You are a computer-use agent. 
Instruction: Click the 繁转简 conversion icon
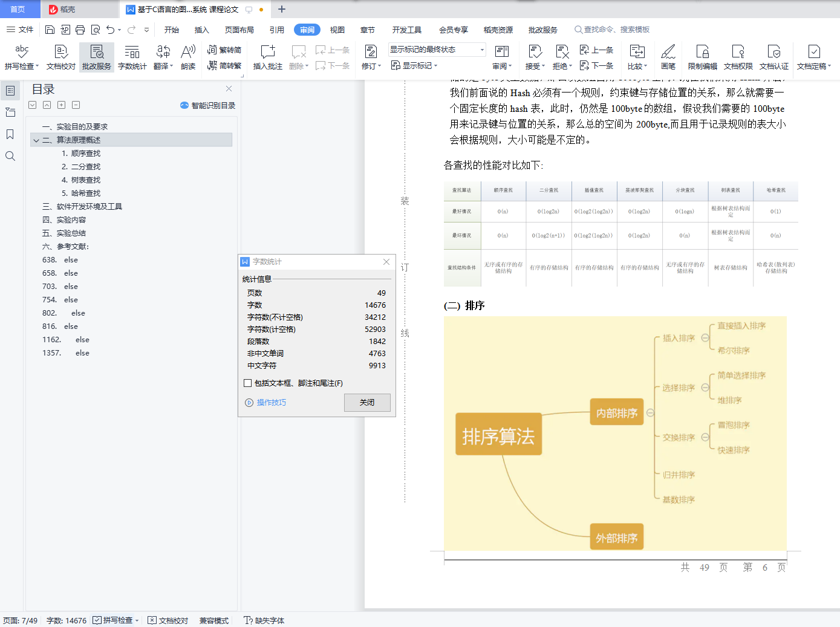point(224,50)
